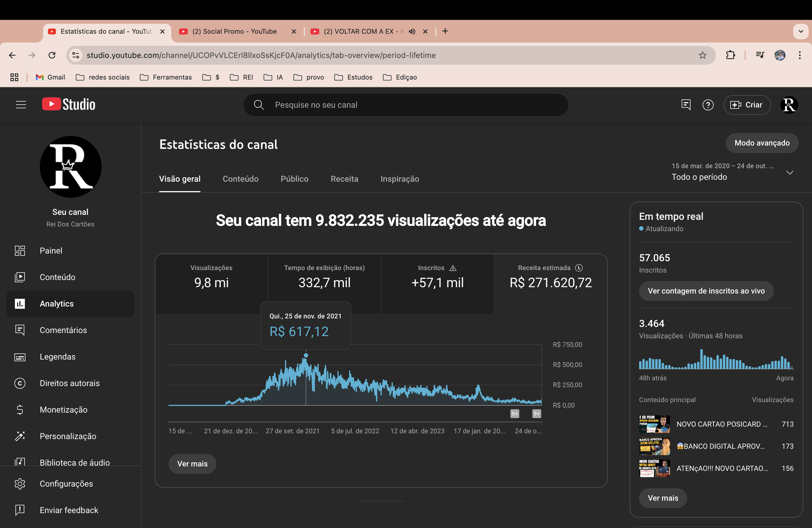
Task: Open the Ediçao bookmarks folder
Action: pyautogui.click(x=400, y=77)
